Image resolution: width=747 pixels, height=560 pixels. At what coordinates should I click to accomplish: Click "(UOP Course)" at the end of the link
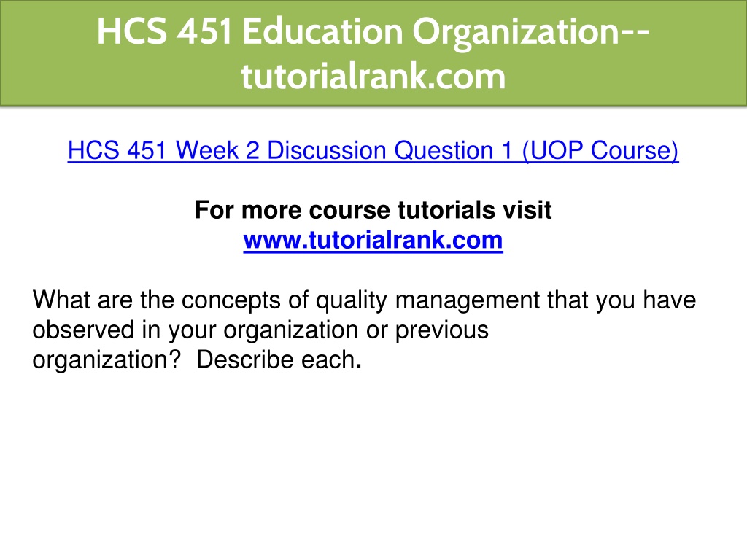pos(600,151)
